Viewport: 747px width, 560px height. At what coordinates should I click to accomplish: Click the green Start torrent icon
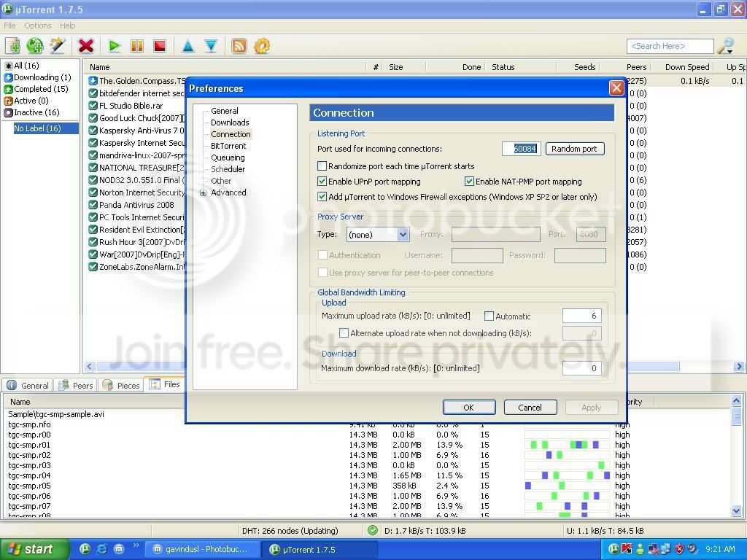pyautogui.click(x=114, y=46)
